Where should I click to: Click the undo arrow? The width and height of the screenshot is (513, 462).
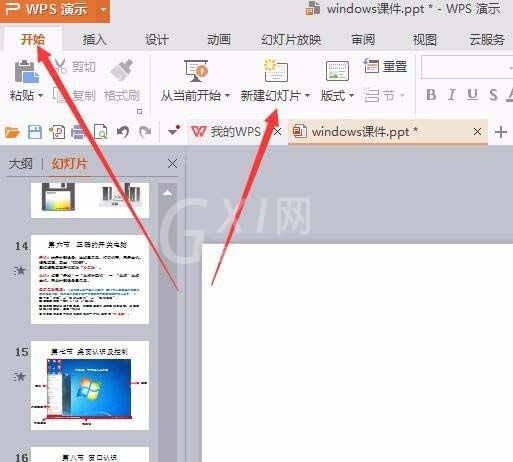pyautogui.click(x=123, y=132)
